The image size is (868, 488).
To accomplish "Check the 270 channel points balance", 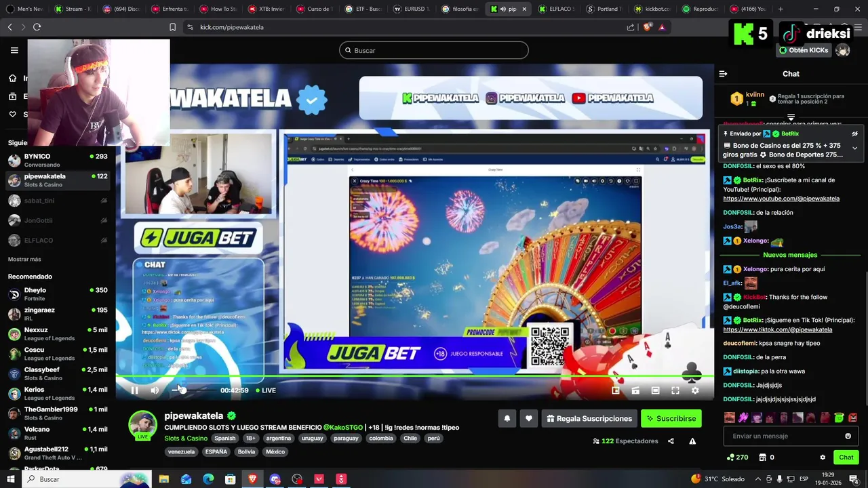I will pyautogui.click(x=736, y=457).
